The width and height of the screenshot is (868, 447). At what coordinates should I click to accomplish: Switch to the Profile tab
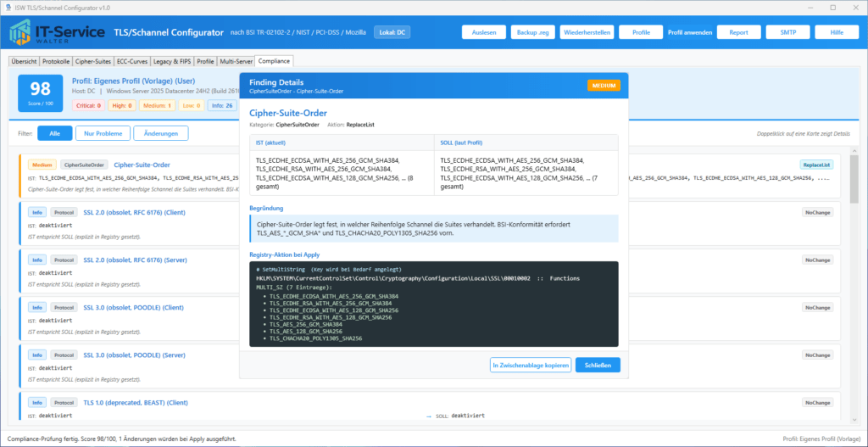[205, 61]
